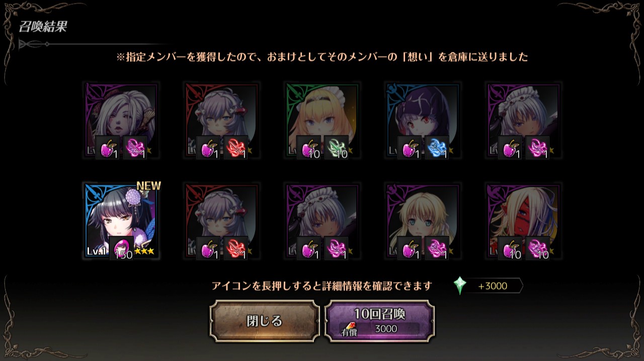Tap the 10回召喚 summon again button

(x=379, y=321)
